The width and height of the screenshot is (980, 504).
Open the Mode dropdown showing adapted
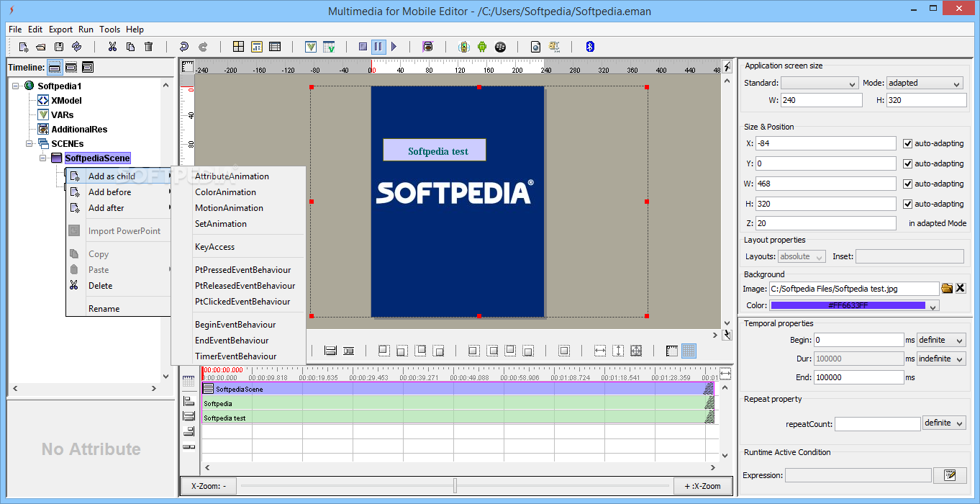click(x=925, y=83)
